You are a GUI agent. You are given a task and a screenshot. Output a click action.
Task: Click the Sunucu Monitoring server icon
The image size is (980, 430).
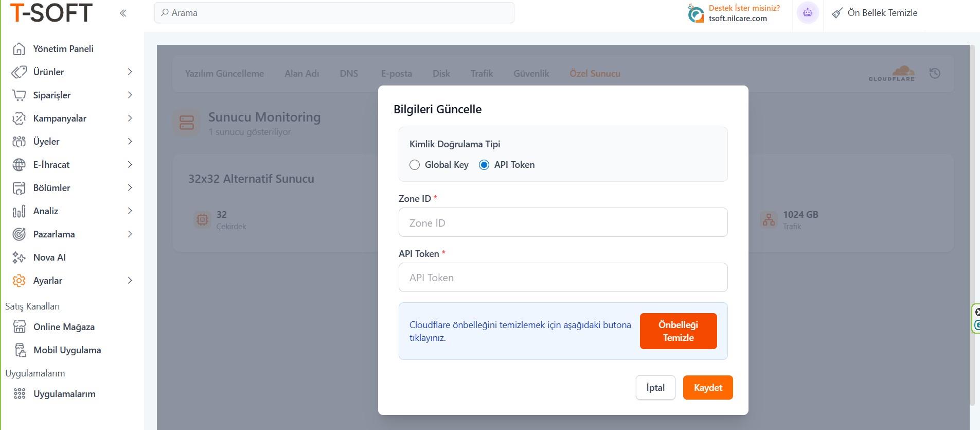186,123
